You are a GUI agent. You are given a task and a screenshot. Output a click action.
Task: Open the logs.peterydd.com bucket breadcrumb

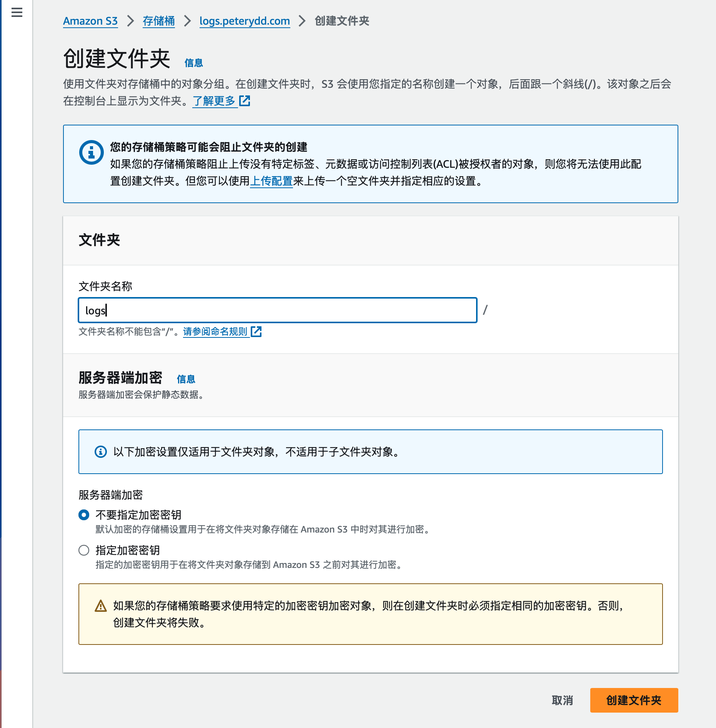pos(245,21)
